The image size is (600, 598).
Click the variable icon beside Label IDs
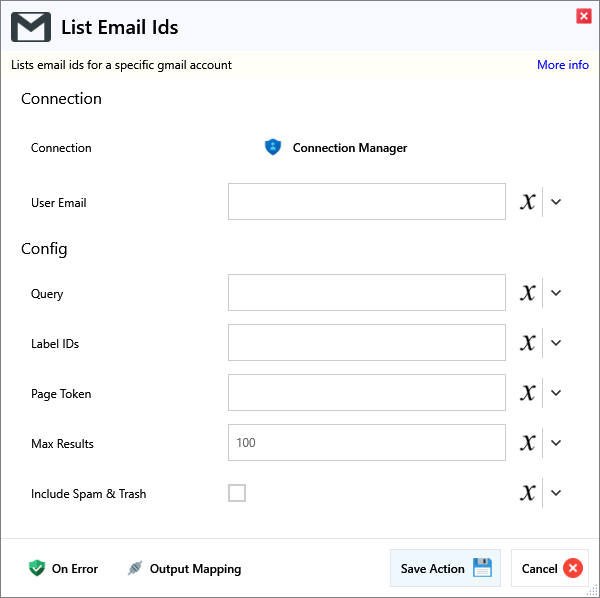pos(528,343)
